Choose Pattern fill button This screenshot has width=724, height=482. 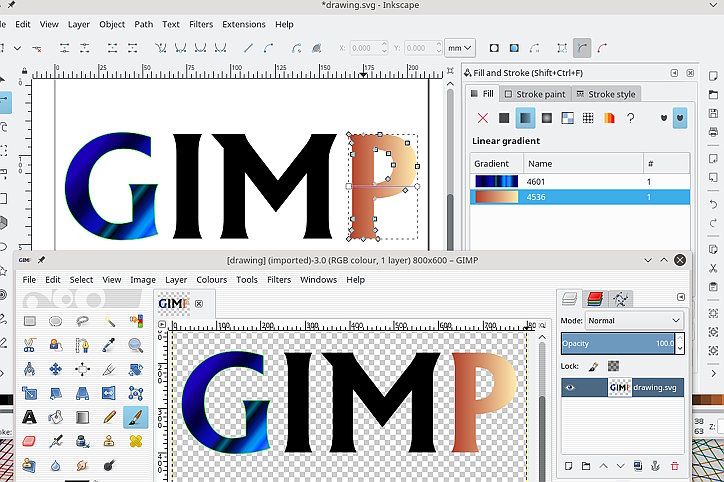(588, 118)
